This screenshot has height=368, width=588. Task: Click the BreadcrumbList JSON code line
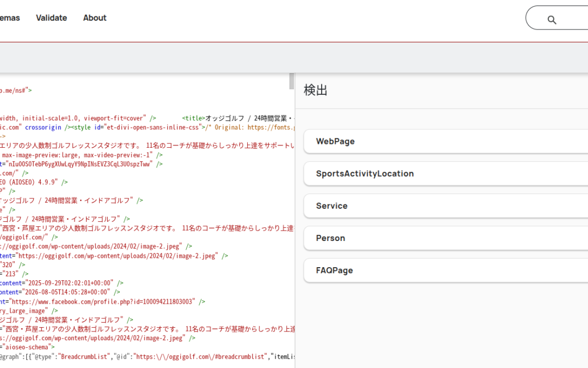tap(148, 357)
